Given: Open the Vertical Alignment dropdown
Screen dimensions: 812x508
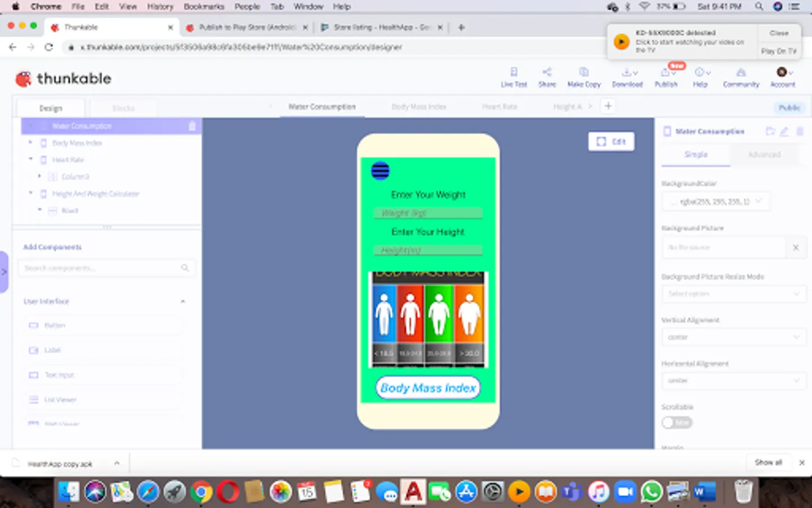Looking at the screenshot, I should [733, 337].
